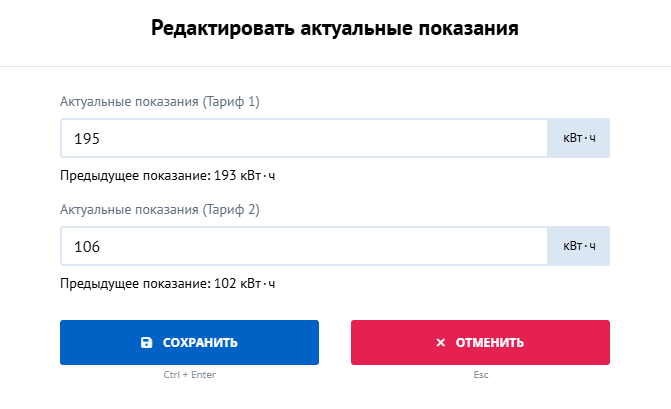
Task: Click the 'Редактировать актуальные показания' dialog title
Action: click(x=335, y=28)
